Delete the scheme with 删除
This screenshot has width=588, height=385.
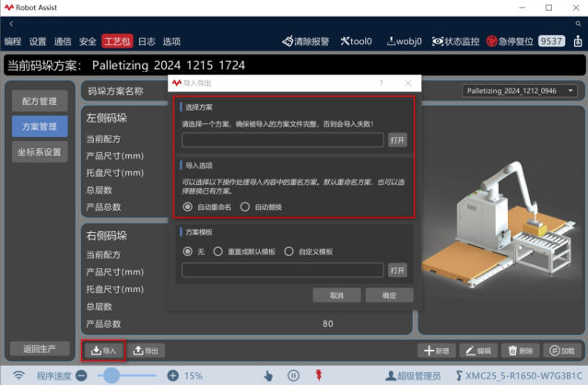pos(521,351)
